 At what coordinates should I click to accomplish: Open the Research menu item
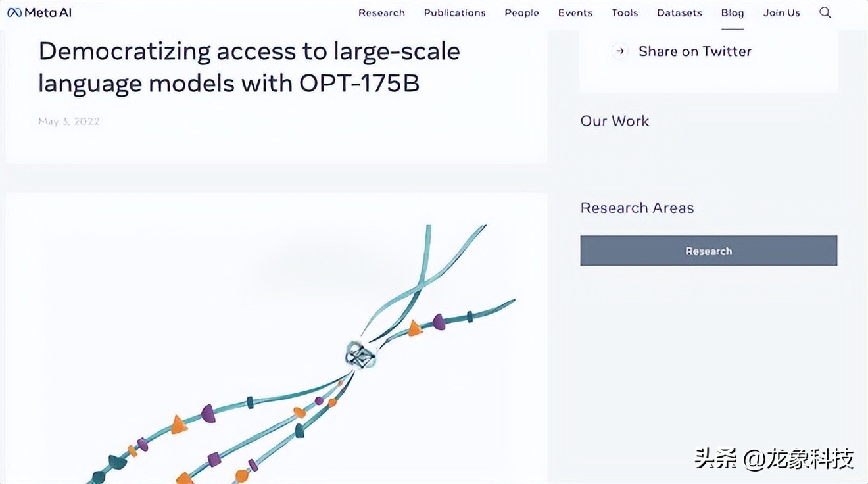pos(381,12)
